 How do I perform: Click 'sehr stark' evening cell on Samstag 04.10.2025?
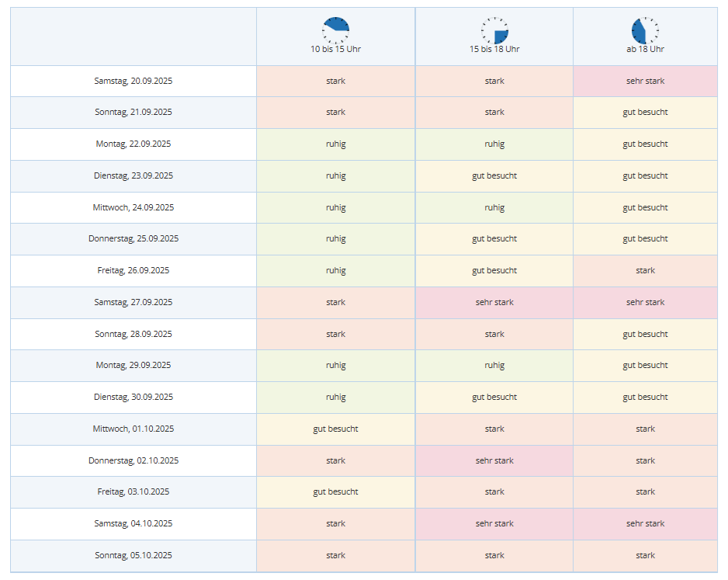click(x=645, y=523)
